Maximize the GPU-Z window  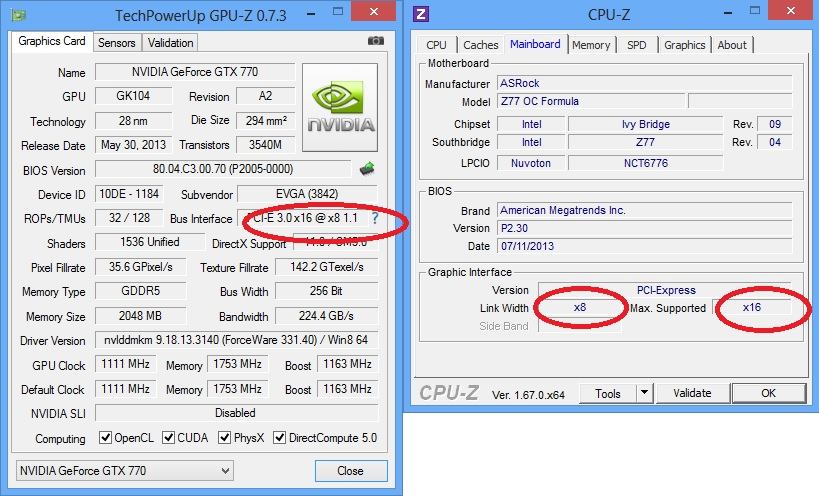click(338, 11)
